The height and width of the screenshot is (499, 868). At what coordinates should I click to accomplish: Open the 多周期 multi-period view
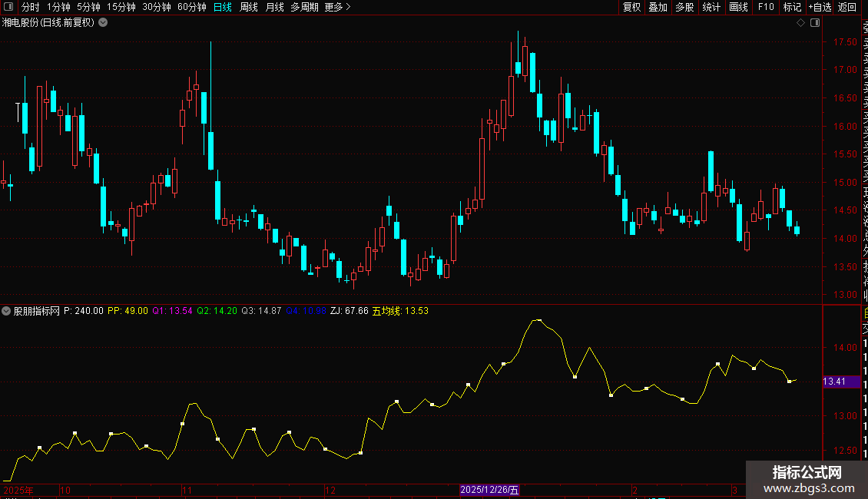(304, 7)
